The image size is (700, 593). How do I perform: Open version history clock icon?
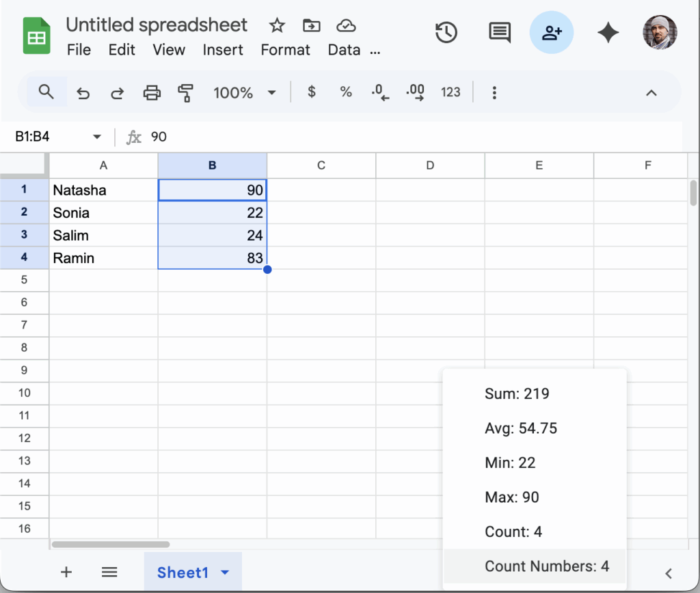pos(446,32)
